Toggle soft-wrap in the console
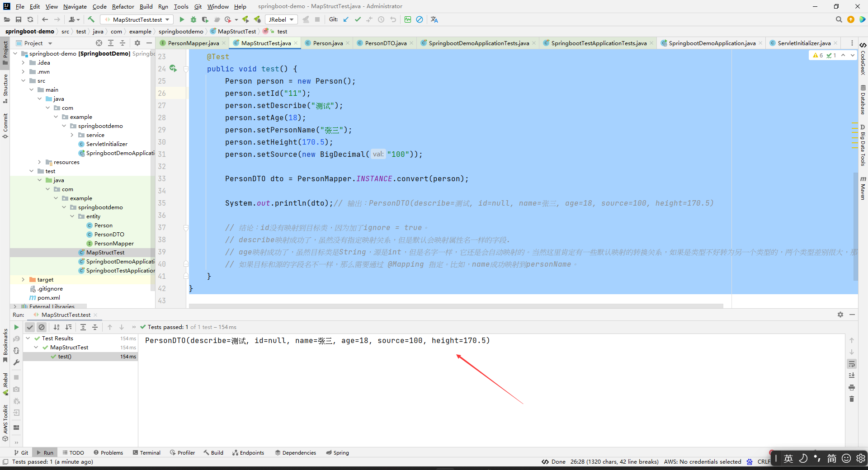The height and width of the screenshot is (470, 868). 852,364
